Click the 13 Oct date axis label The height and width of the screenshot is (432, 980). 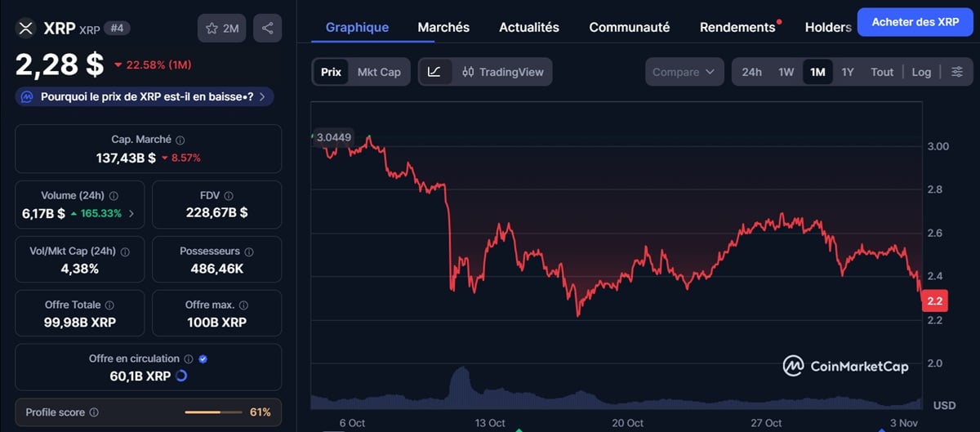pos(490,422)
